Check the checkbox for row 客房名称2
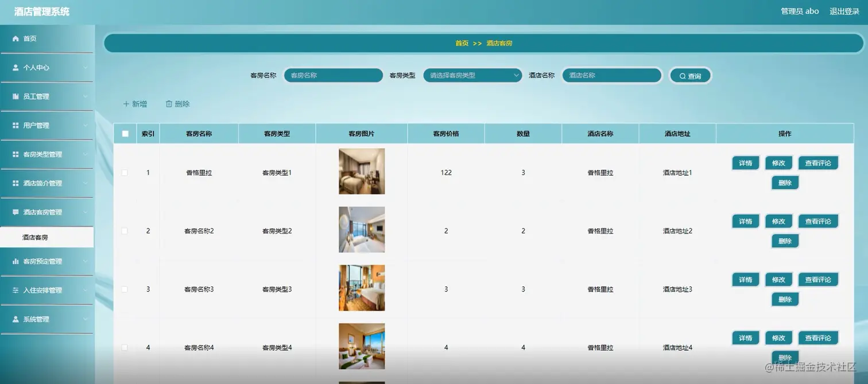 click(x=125, y=231)
